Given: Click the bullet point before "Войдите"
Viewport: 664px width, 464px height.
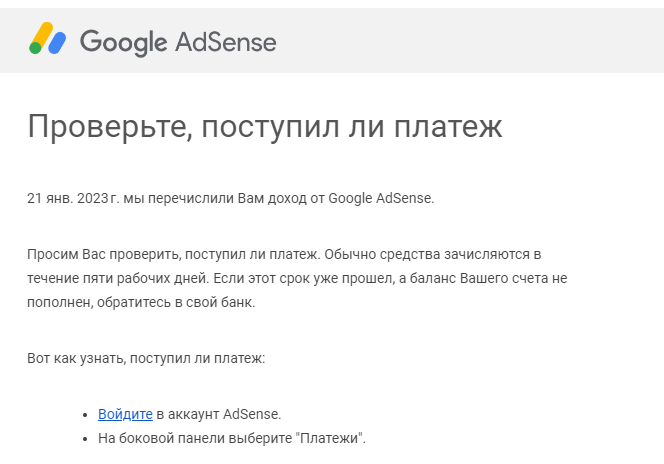Looking at the screenshot, I should pyautogui.click(x=85, y=415).
